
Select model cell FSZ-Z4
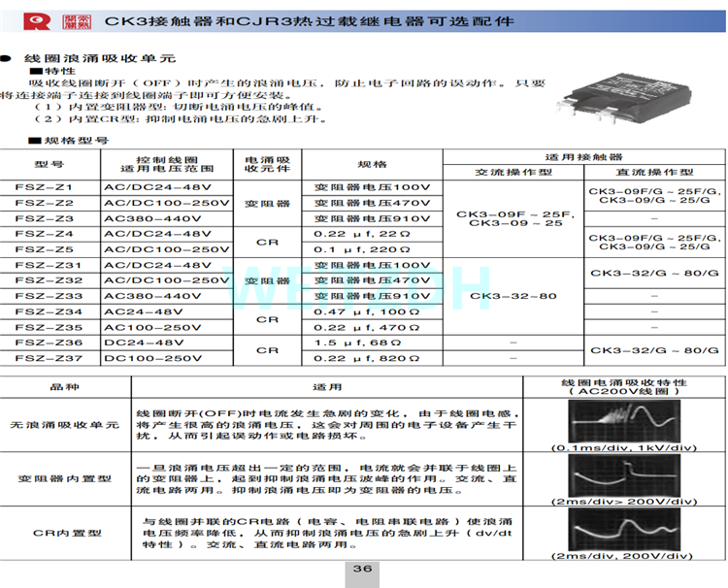(x=44, y=234)
